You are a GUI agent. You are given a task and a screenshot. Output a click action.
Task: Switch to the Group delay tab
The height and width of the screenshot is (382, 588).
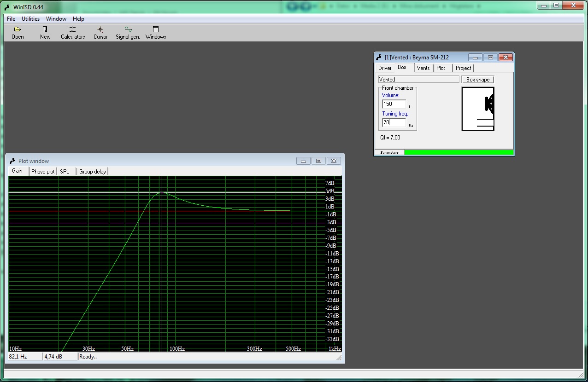coord(92,172)
